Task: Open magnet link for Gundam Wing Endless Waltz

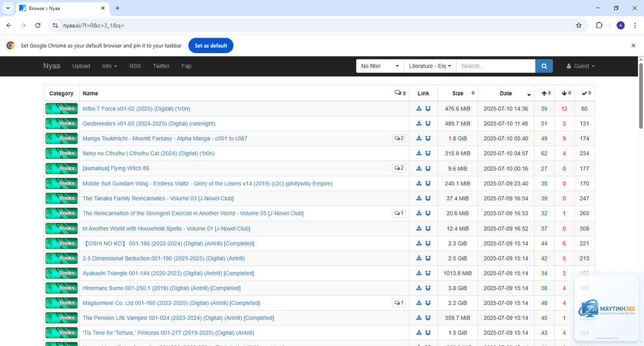Action: [x=428, y=183]
